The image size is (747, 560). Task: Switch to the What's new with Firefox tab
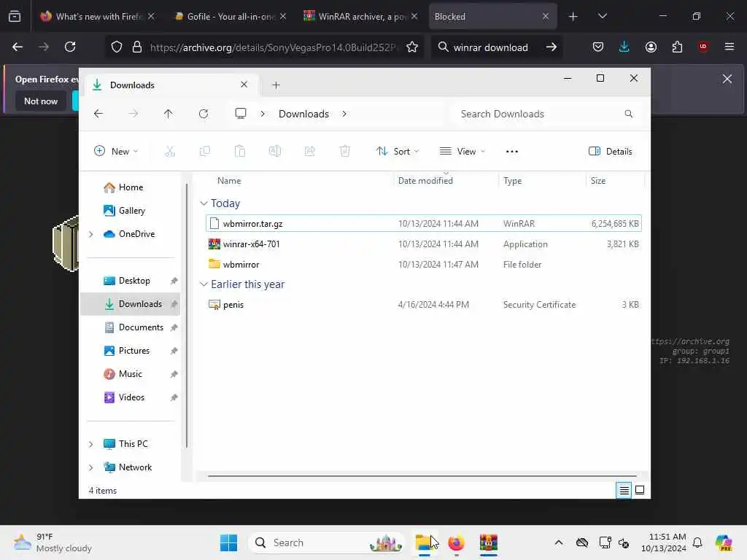click(98, 16)
